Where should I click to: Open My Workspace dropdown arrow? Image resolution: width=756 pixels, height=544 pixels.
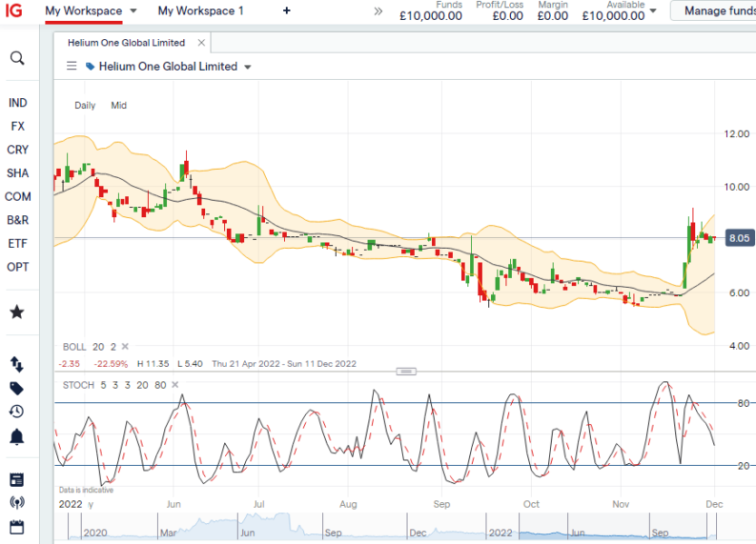[x=133, y=10]
